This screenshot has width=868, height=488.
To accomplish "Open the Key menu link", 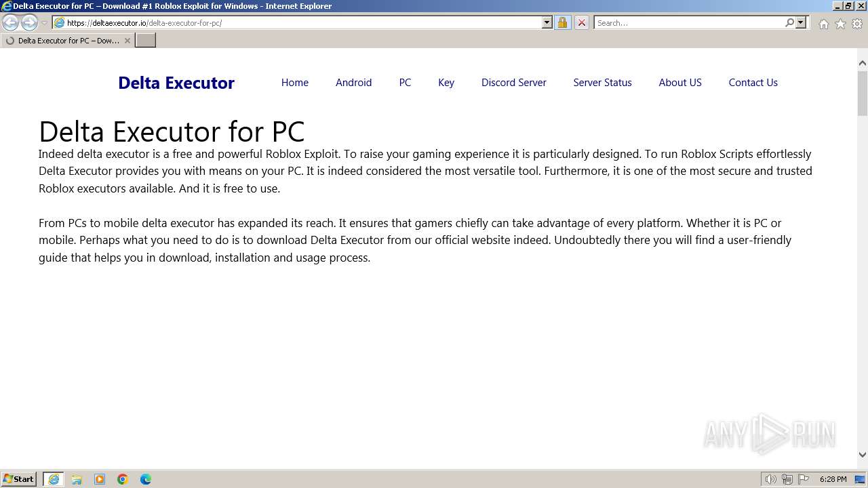I will 446,83.
